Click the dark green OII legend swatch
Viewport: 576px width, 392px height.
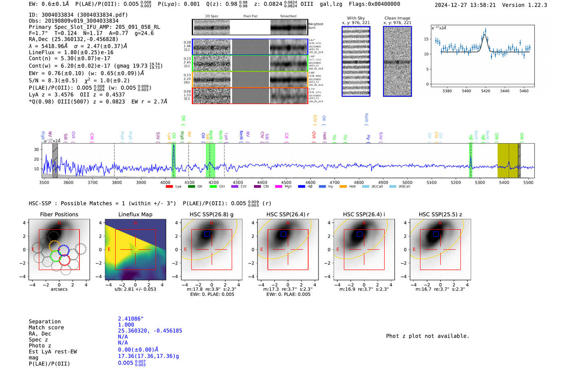coord(191,187)
